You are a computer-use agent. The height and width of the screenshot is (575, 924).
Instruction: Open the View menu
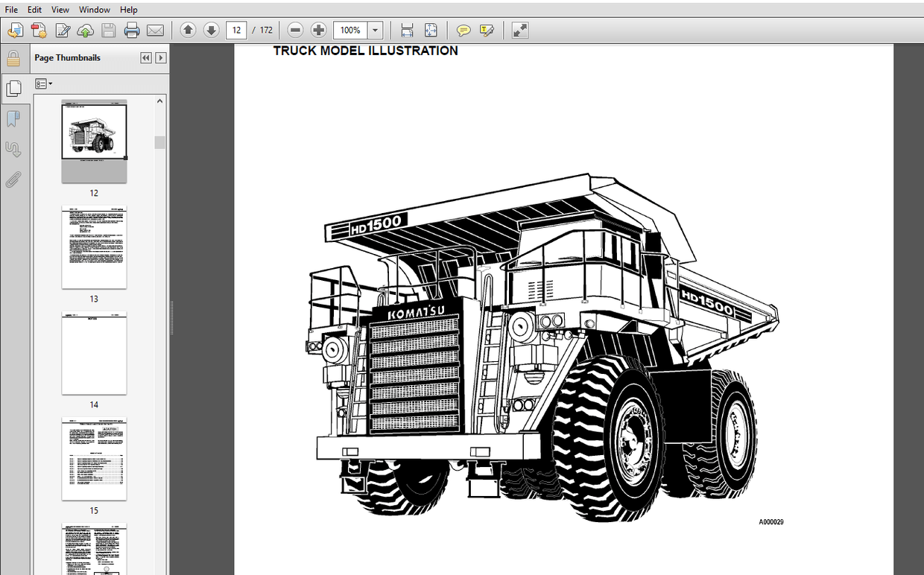60,10
